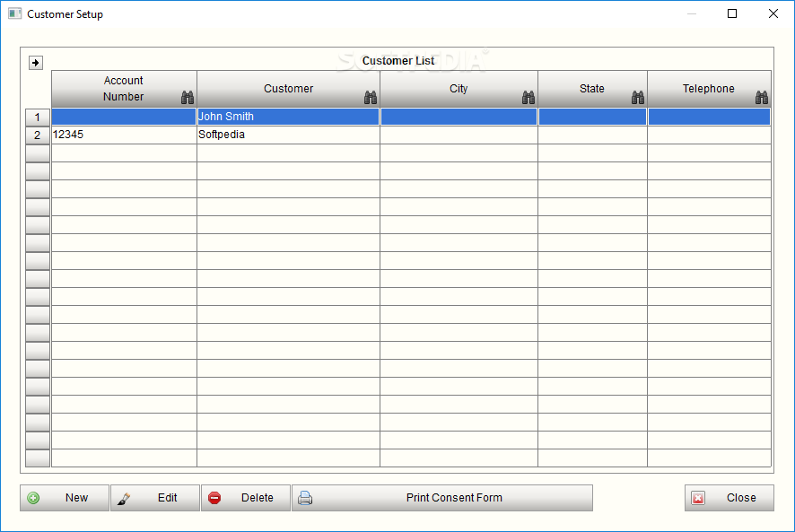Click the binoculars search icon in Telephone column

pyautogui.click(x=762, y=98)
